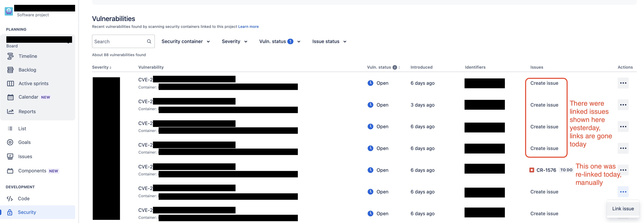Image resolution: width=644 pixels, height=223 pixels.
Task: Select the Security lock icon
Action: [x=10, y=212]
